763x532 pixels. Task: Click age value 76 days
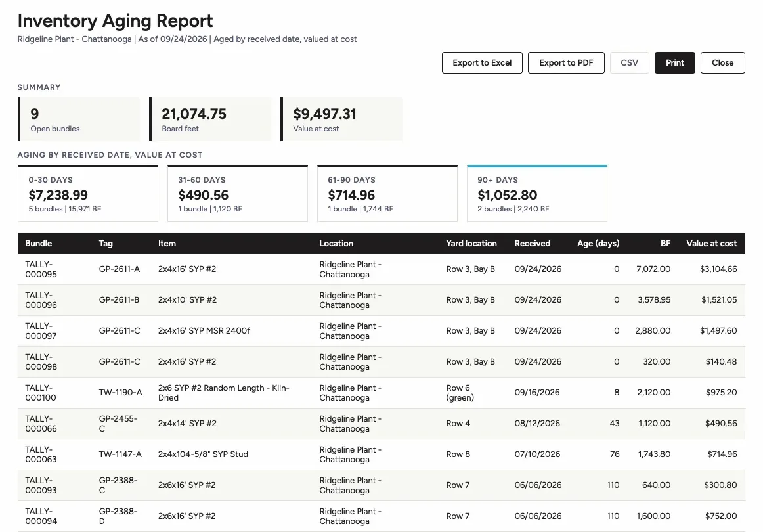615,454
